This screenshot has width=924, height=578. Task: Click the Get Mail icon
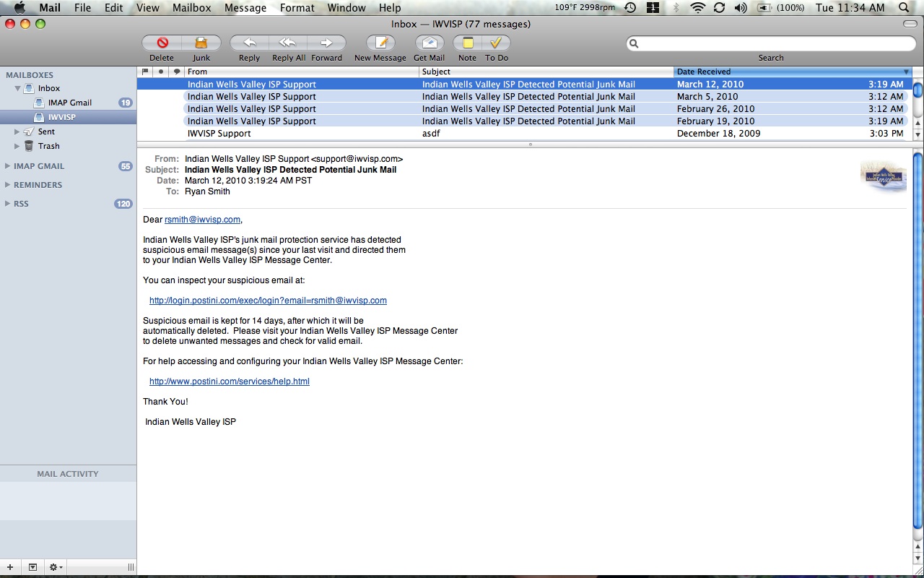430,43
